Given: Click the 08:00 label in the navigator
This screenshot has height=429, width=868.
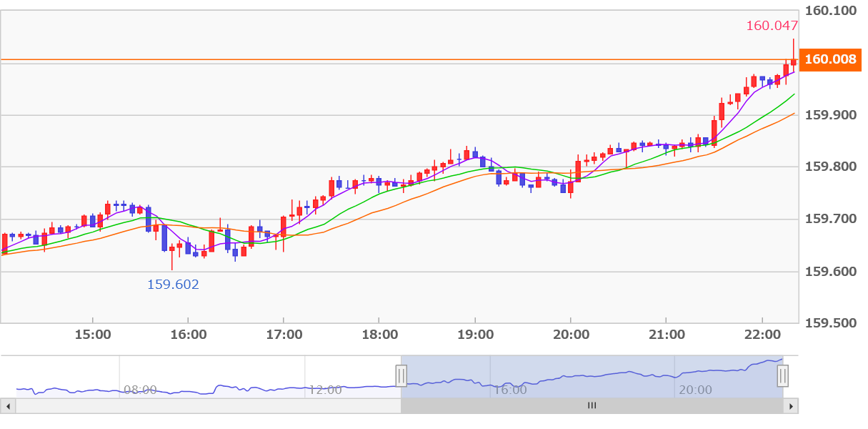Looking at the screenshot, I should 140,390.
